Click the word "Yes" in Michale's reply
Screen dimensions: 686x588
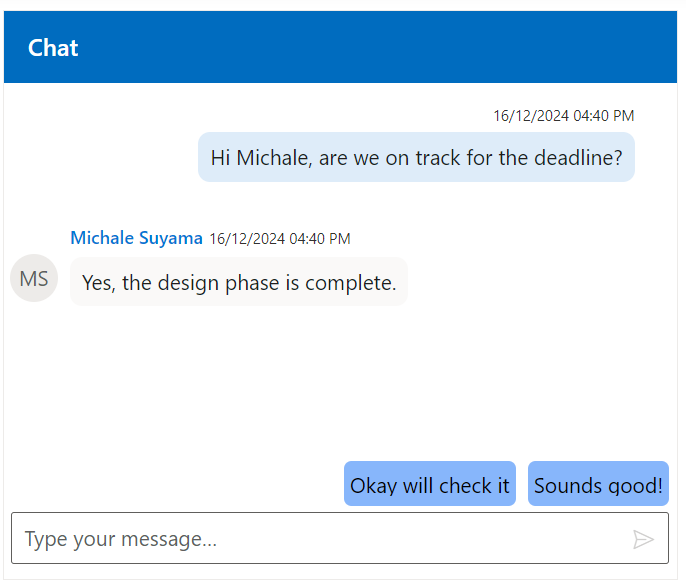click(98, 283)
